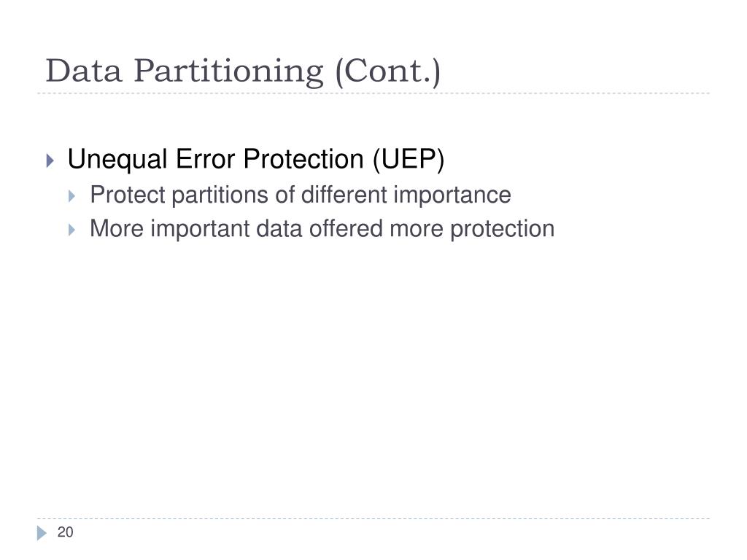Image resolution: width=747 pixels, height=560 pixels.
Task: Click the word offered in the last sub-bullet
Action: 346,228
